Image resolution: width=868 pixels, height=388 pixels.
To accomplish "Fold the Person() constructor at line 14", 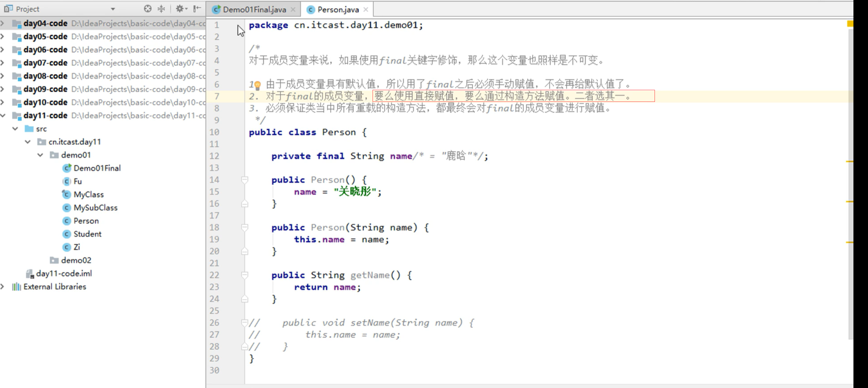I will 245,180.
